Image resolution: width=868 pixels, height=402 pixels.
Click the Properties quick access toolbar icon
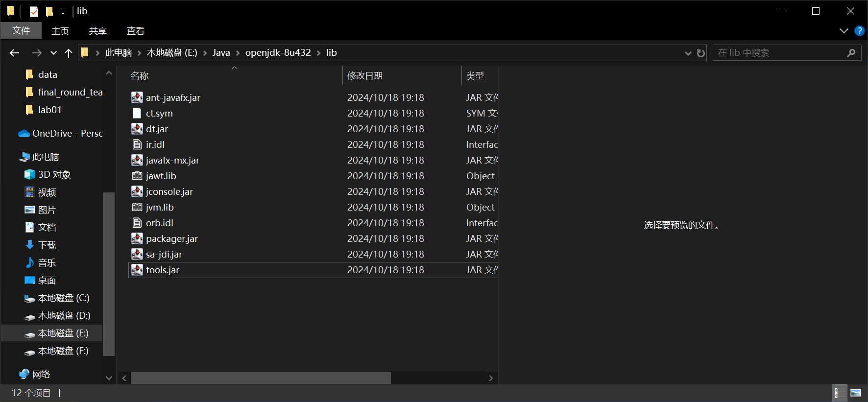pos(34,11)
